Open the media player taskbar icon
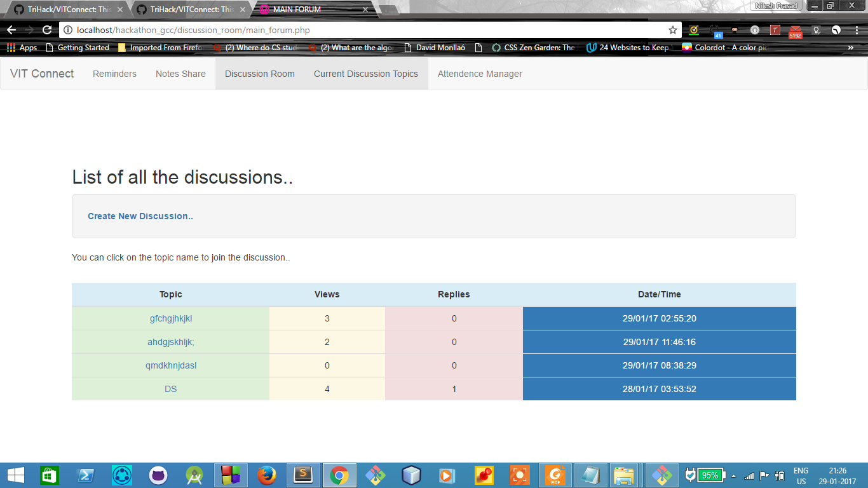Viewport: 868px width, 488px height. pyautogui.click(x=447, y=475)
